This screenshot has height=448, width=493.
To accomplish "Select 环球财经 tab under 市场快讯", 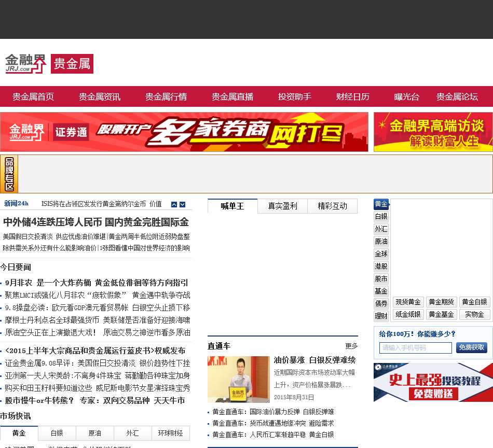I will (x=170, y=433).
